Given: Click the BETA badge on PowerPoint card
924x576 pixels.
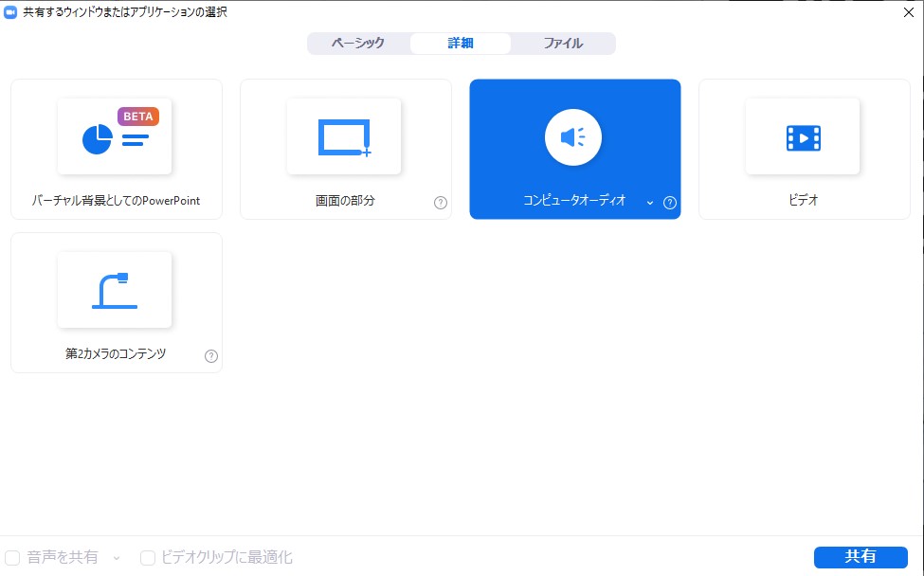Looking at the screenshot, I should click(138, 117).
